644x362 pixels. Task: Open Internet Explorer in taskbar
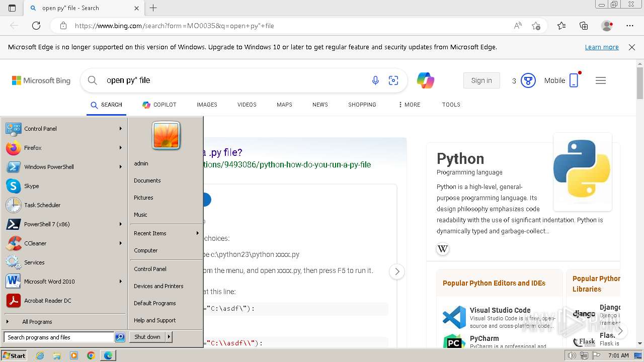click(40, 355)
